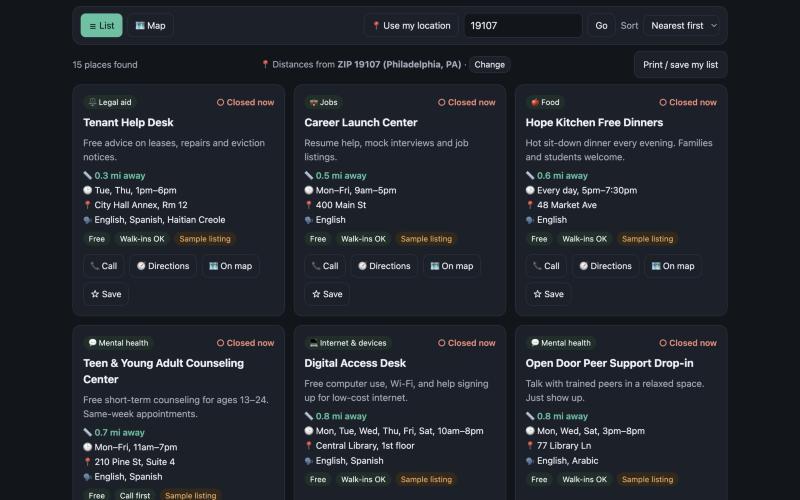Click Closed now status on Career Launch Center
Image resolution: width=800 pixels, height=500 pixels.
tap(467, 102)
